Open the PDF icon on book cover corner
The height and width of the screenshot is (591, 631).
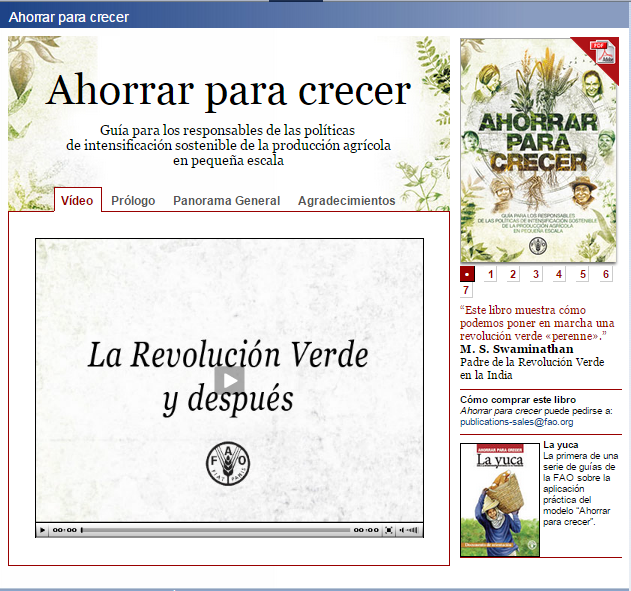pyautogui.click(x=602, y=52)
